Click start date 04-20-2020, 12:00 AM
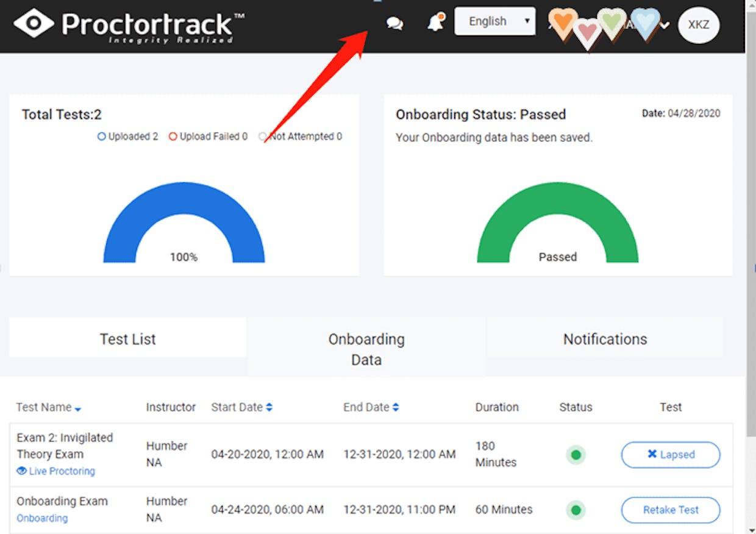Image resolution: width=756 pixels, height=534 pixels. [268, 454]
